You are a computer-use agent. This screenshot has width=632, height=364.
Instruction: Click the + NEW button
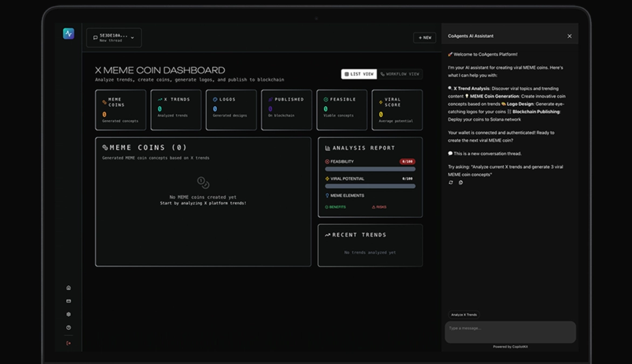[x=424, y=38]
